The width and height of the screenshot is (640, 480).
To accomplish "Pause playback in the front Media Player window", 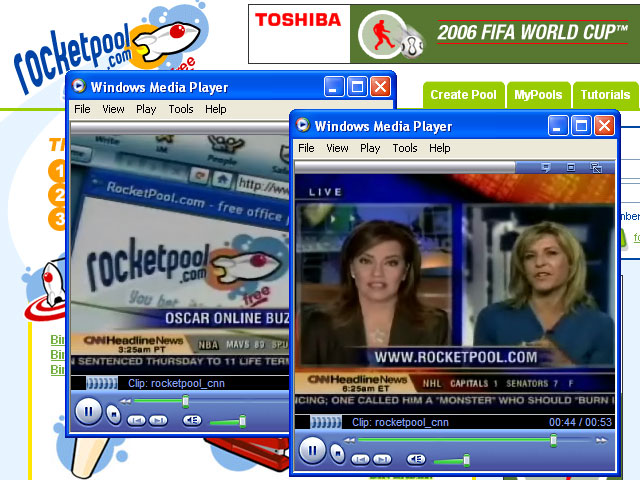I will pyautogui.click(x=312, y=450).
